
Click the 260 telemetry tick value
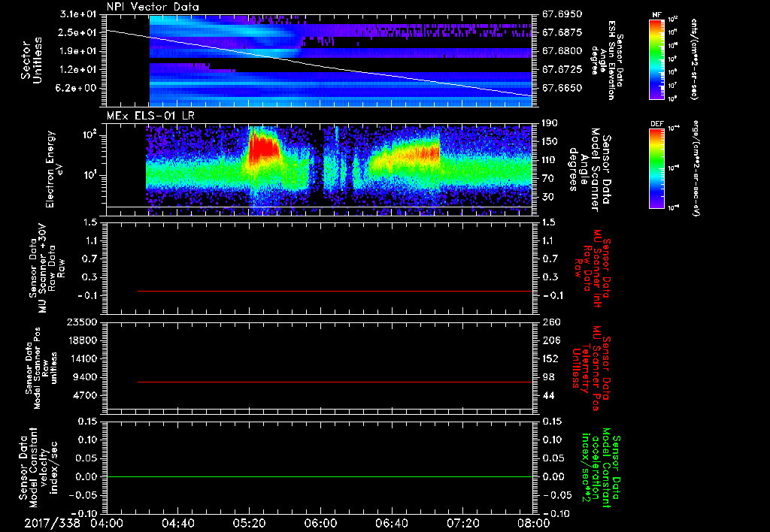point(551,322)
